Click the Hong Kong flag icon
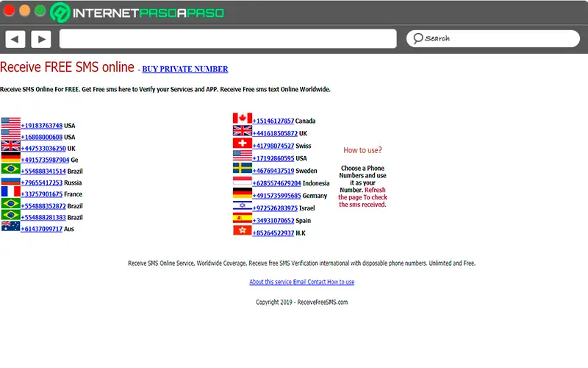The image size is (588, 368). [x=243, y=230]
